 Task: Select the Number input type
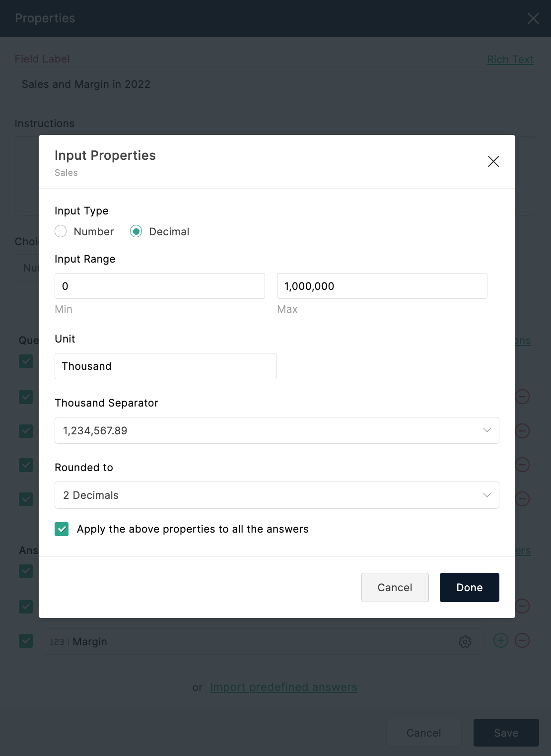coord(61,231)
